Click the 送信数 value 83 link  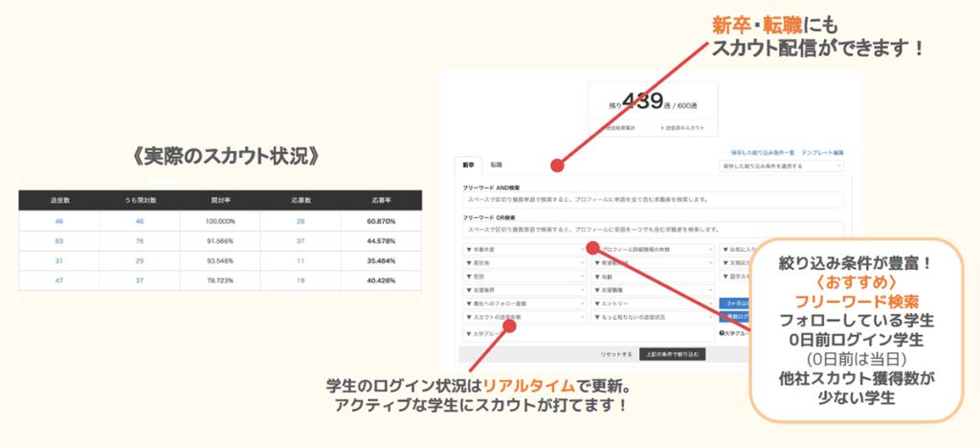point(59,240)
